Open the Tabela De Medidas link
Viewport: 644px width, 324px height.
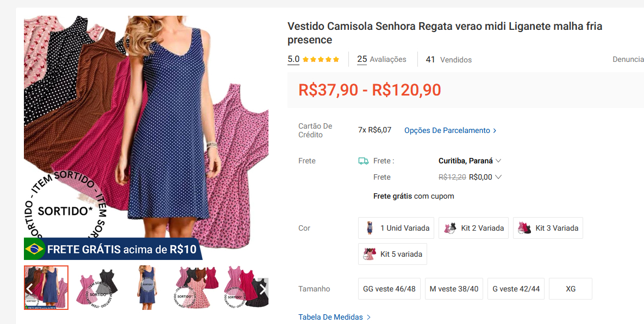pyautogui.click(x=334, y=317)
